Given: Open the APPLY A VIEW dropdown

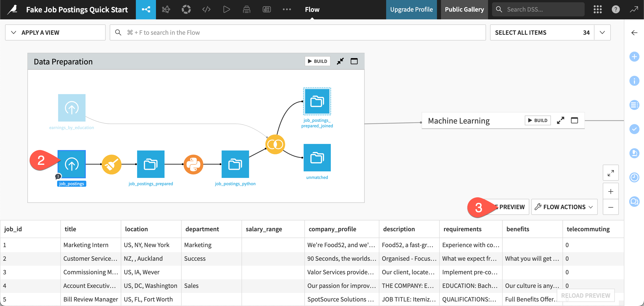Looking at the screenshot, I should [55, 32].
